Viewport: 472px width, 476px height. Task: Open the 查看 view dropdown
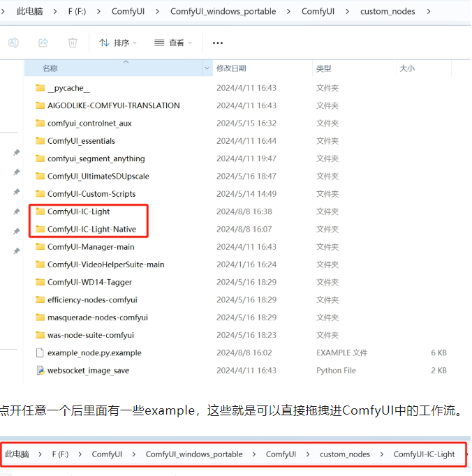[x=173, y=43]
